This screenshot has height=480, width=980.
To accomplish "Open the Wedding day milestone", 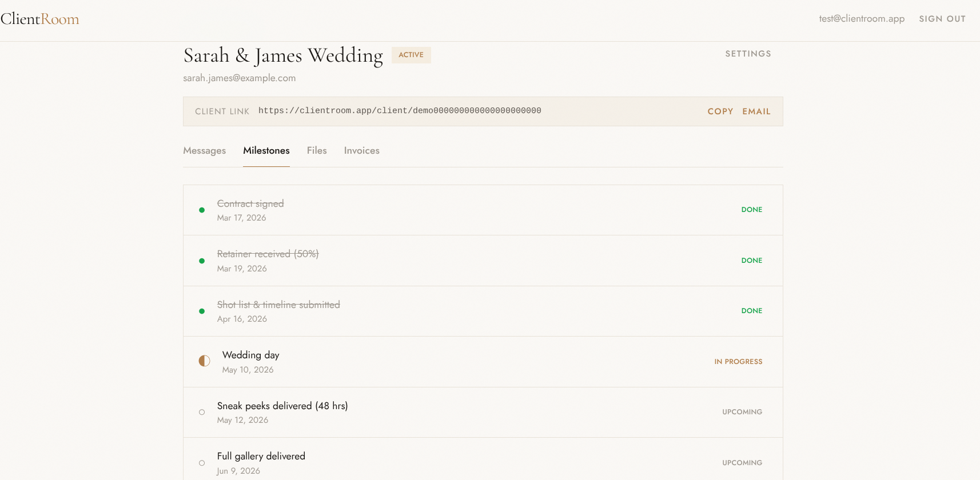I will point(250,355).
